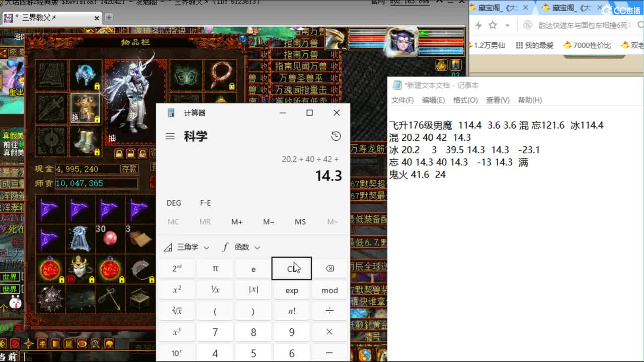
Task: Click the square root key
Action: [x=177, y=311]
